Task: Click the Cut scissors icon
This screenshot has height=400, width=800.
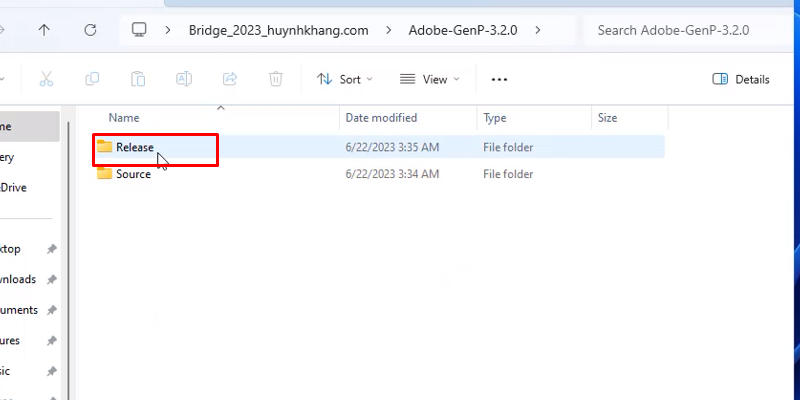Action: click(47, 79)
